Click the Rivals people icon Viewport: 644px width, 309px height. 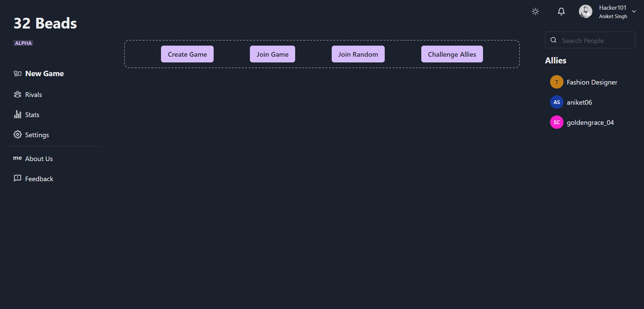(x=17, y=95)
